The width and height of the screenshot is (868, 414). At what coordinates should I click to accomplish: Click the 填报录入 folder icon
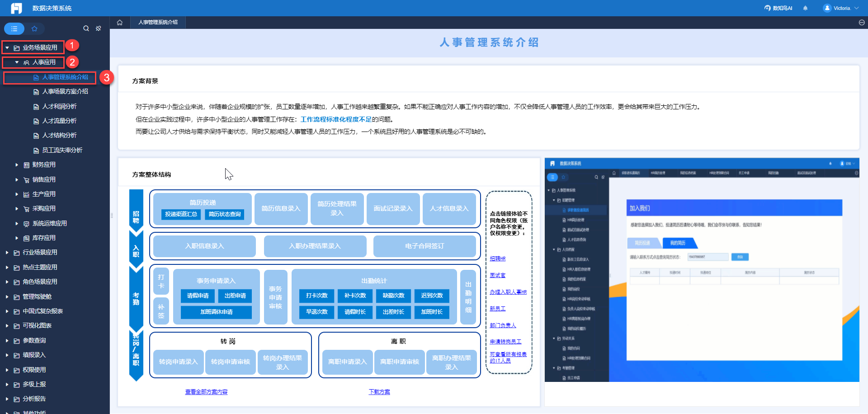click(x=17, y=355)
